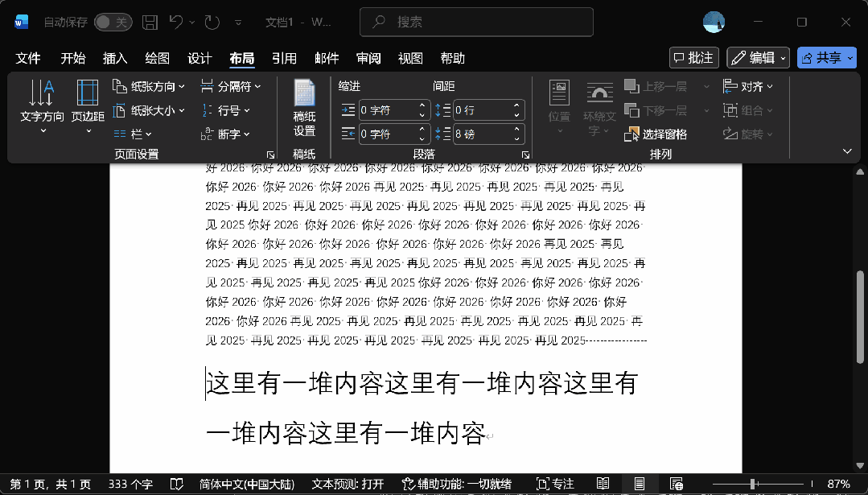Viewport: 868px width, 495px height.
Task: Click the search box (搜索)
Action: (x=476, y=23)
